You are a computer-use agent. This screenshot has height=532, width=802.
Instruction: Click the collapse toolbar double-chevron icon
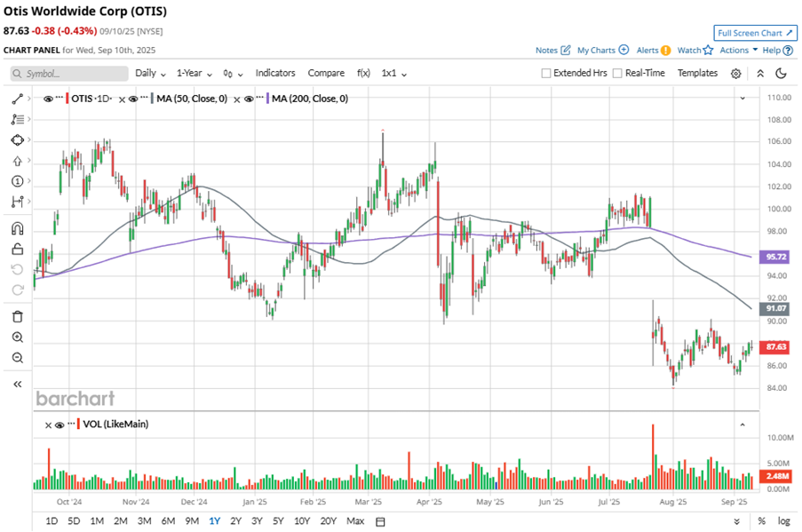point(760,74)
